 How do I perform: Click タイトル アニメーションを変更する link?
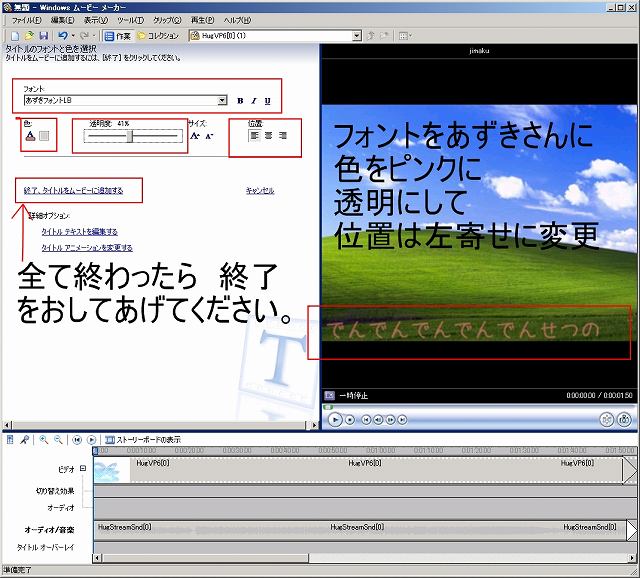point(87,248)
